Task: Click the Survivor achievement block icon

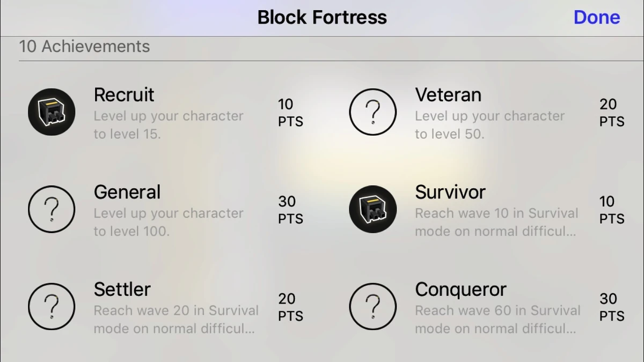Action: [373, 209]
